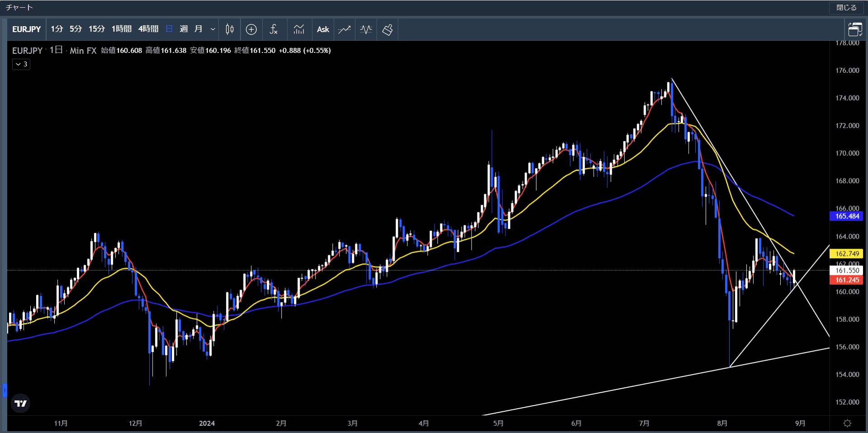Switch to the 4時間 timeframe
Image resolution: width=868 pixels, height=433 pixels.
(148, 29)
